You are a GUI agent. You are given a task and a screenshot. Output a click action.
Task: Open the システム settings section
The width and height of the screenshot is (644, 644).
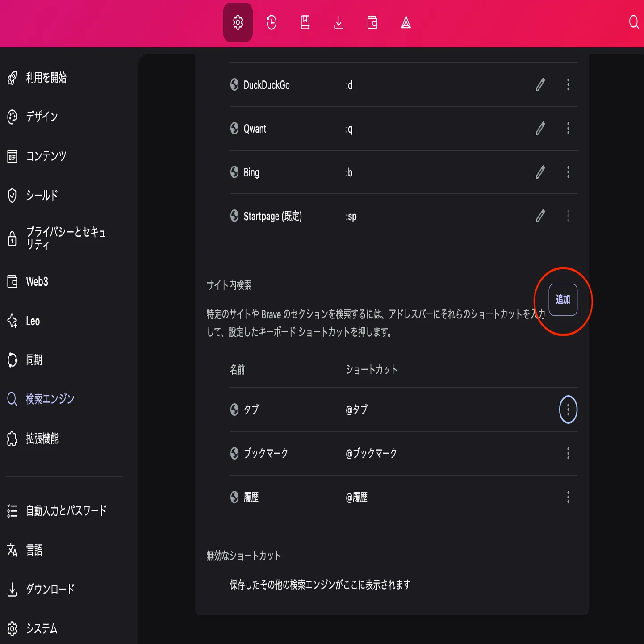[33, 629]
